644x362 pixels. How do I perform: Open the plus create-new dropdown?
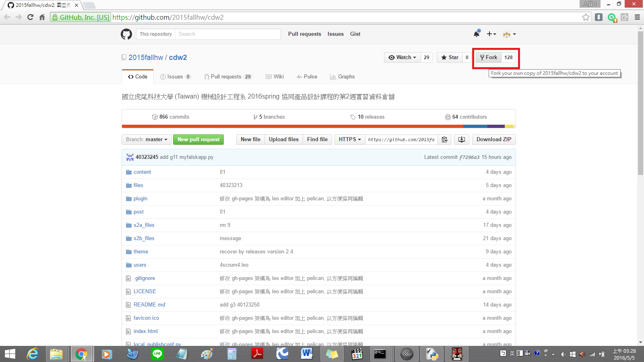[491, 34]
